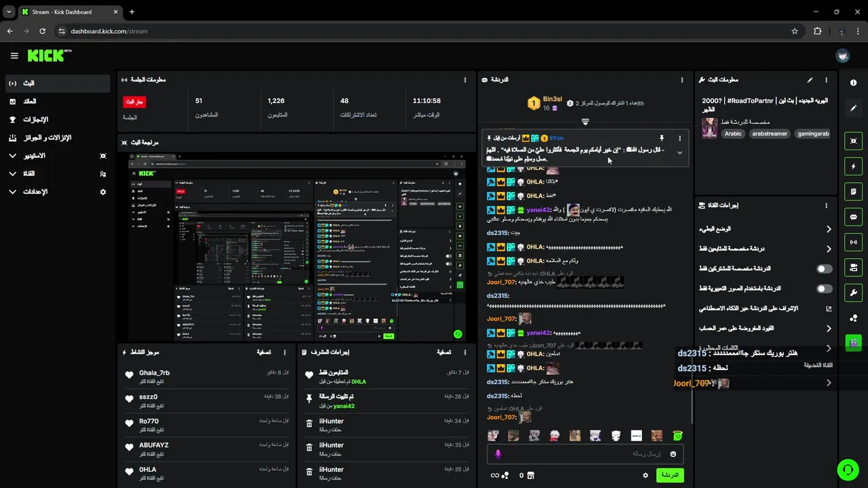Click the arabstreamer tag chip
The image size is (868, 488).
point(770,134)
